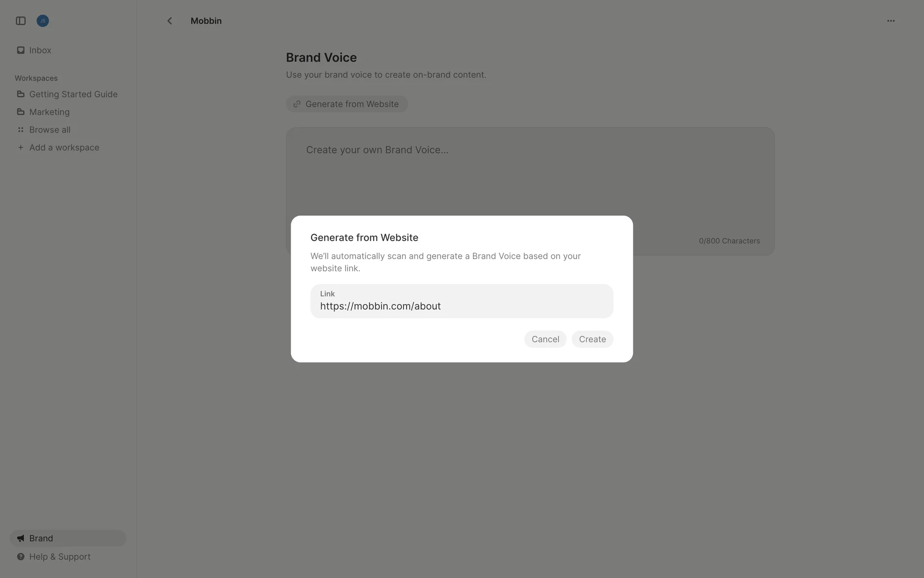Click the back arrow beside Mobbin

169,21
